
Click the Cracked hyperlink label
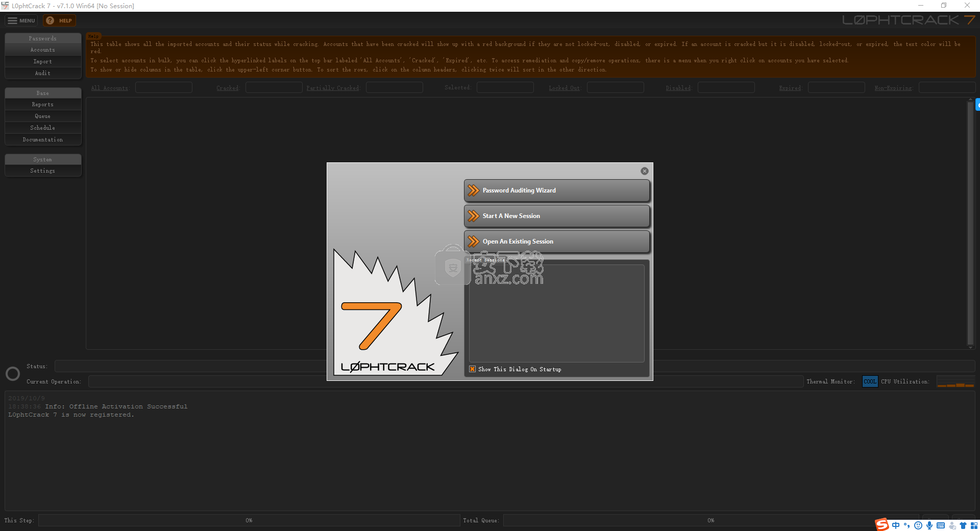[x=227, y=88]
